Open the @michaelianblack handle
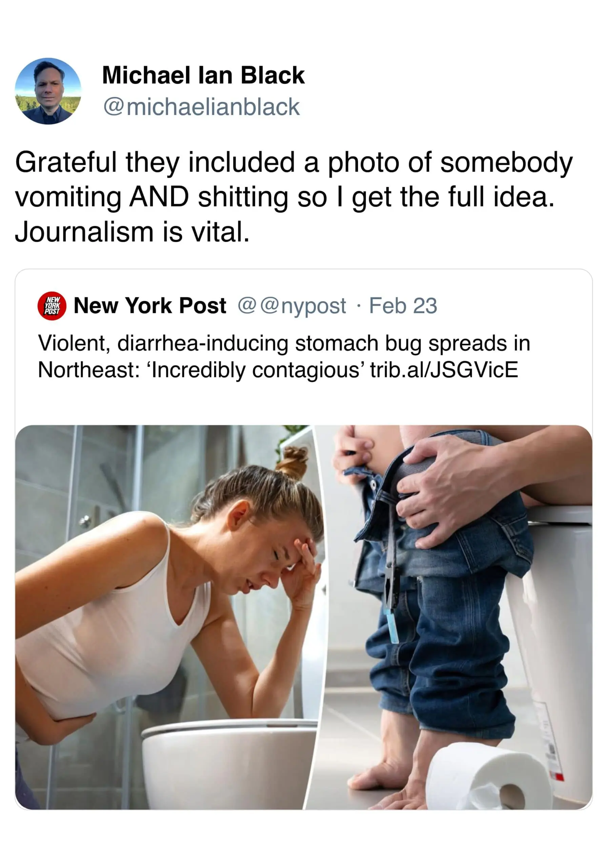Viewport: 607px width, 868px height. coord(201,107)
